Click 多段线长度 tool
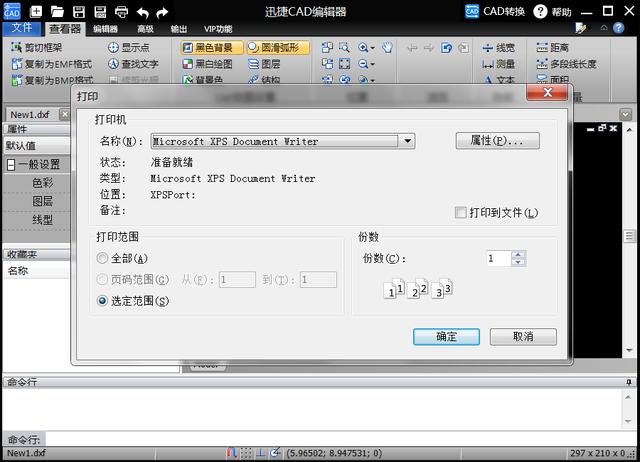This screenshot has width=640, height=462. pos(566,64)
